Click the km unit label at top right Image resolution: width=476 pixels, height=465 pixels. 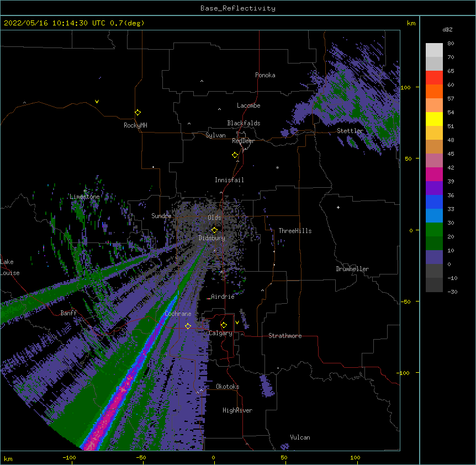click(x=411, y=23)
